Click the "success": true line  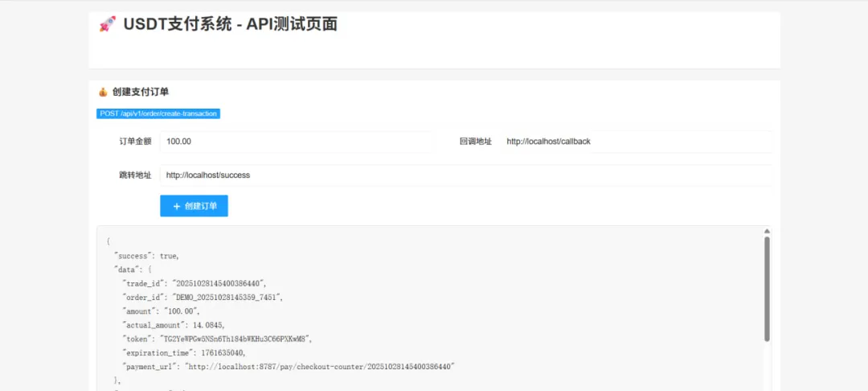coord(146,256)
